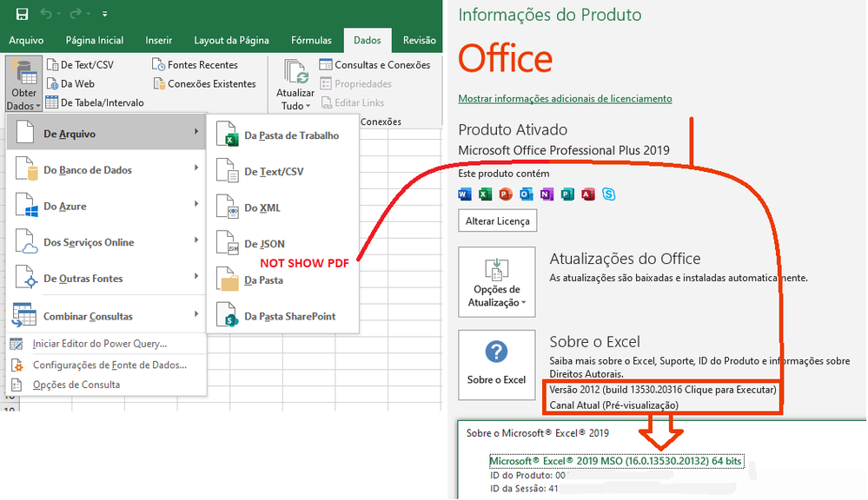The image size is (868, 500).
Task: Open the Opções de Atualização dropdown
Action: (497, 282)
